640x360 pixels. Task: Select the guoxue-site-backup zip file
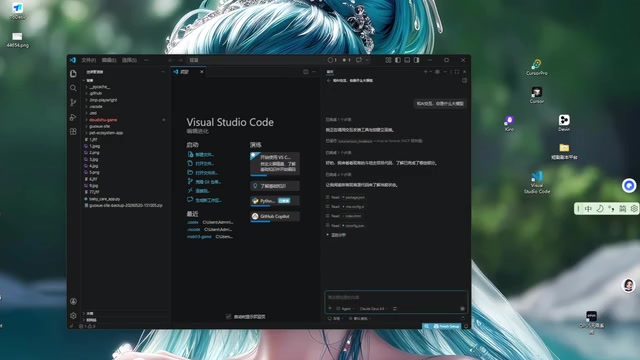coord(125,205)
